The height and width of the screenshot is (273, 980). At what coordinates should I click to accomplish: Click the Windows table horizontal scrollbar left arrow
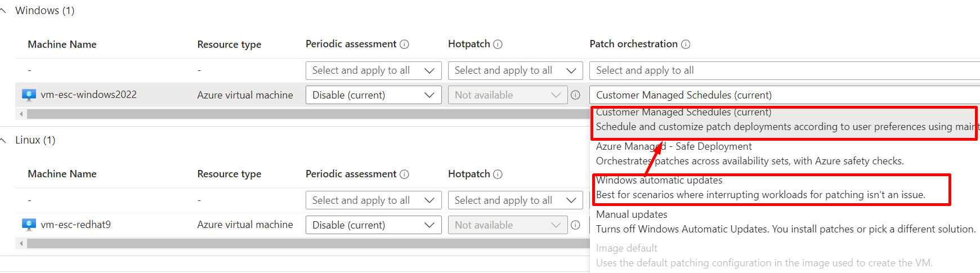21,114
